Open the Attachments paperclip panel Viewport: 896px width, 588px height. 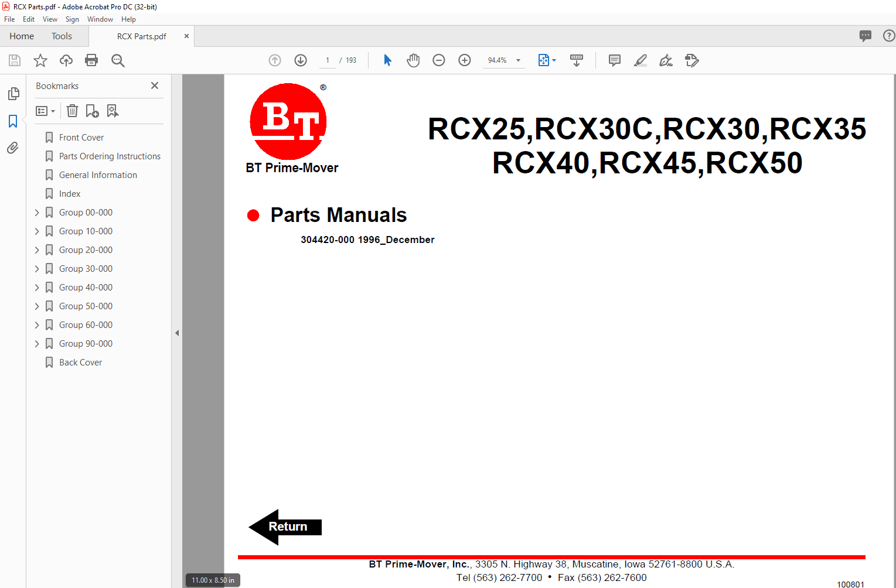(x=13, y=148)
